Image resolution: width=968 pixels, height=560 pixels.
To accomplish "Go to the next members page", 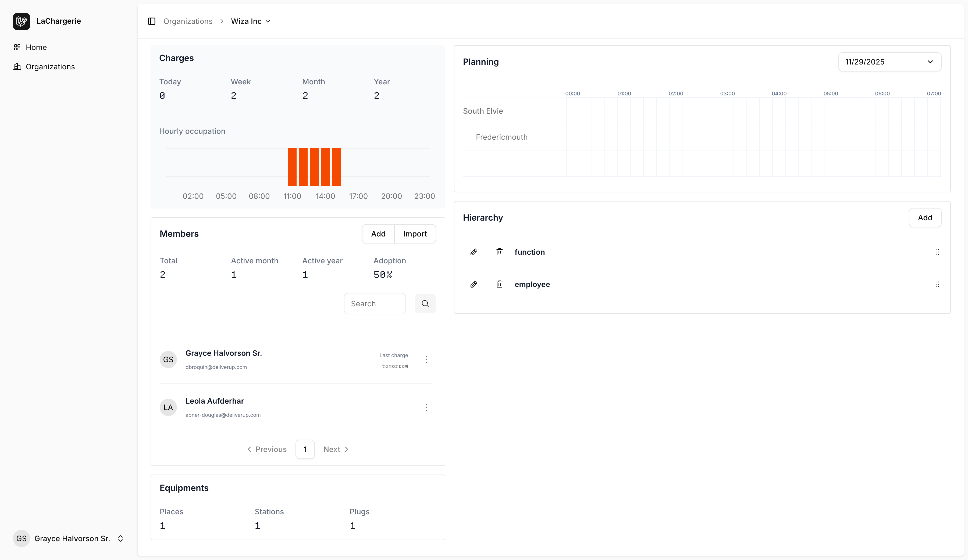I will point(336,449).
